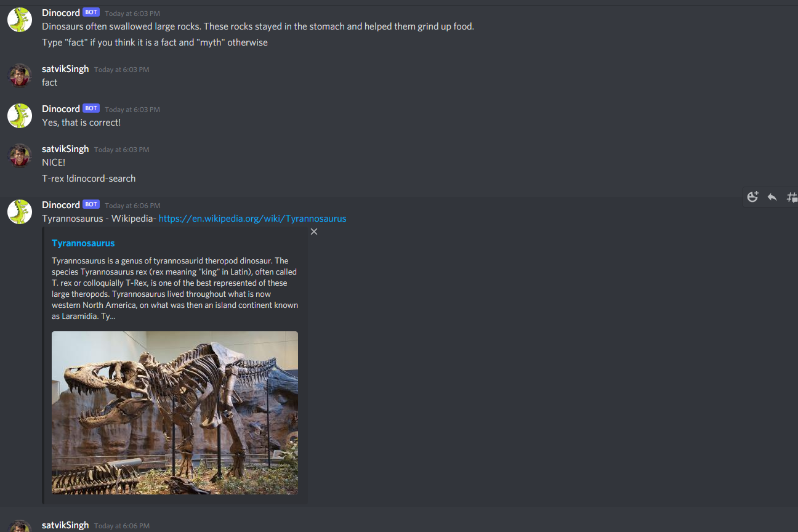
Task: Click Dinocord username above "Yes, that is correct!"
Action: [61, 109]
